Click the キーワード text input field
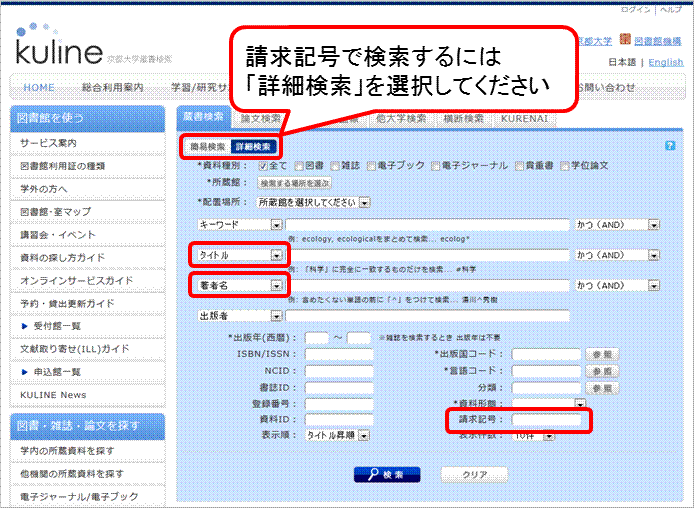The width and height of the screenshot is (694, 508). coord(428,225)
